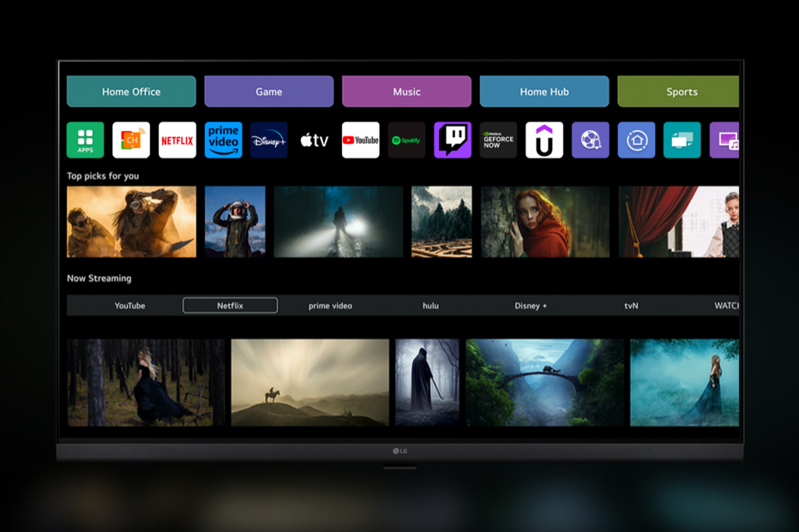Play the red-haired woman top pick thumbnail
Viewport: 799px width, 532px height.
click(x=544, y=222)
